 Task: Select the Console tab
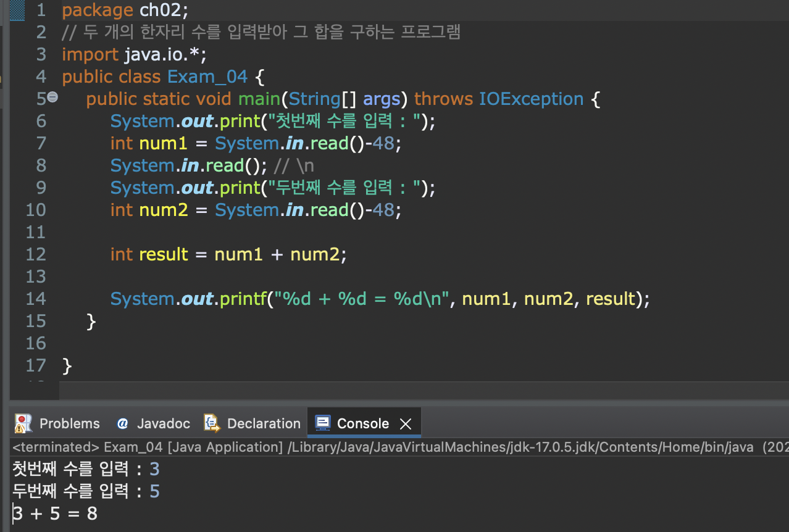click(x=363, y=423)
